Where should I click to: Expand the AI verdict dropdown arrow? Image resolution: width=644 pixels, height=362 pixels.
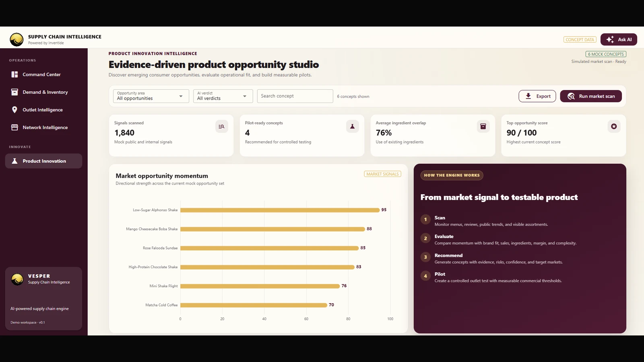tap(245, 96)
